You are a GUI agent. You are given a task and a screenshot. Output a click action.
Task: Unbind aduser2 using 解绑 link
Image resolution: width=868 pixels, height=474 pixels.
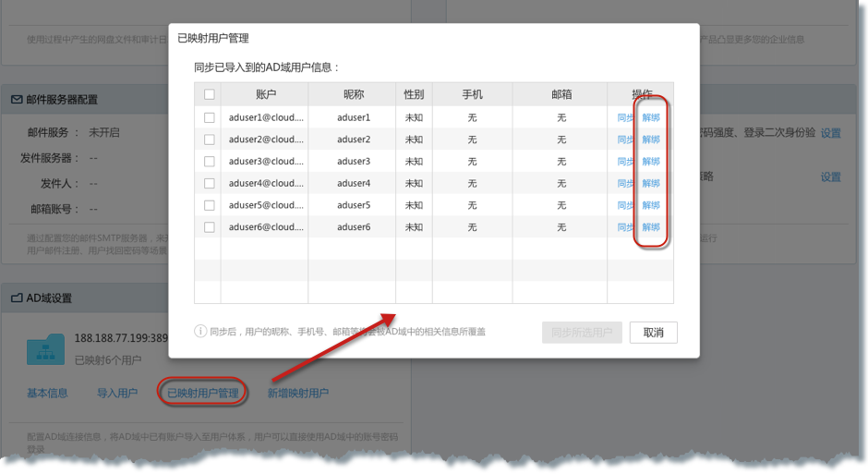[651, 140]
